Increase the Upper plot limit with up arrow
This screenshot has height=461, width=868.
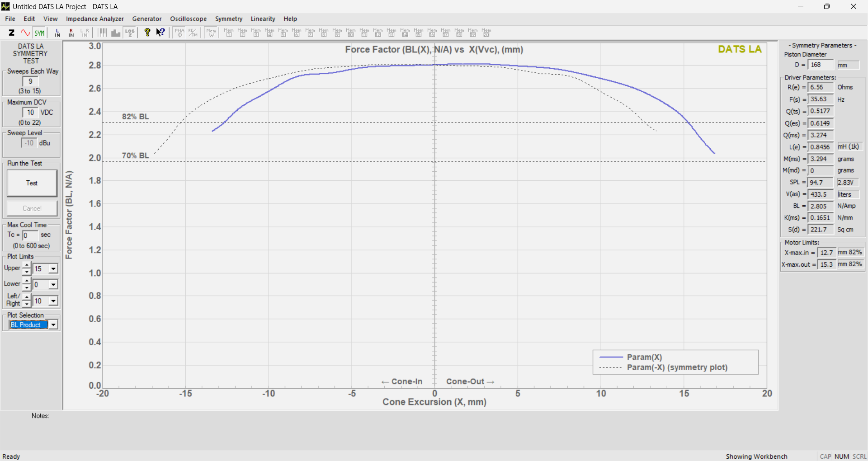point(27,265)
